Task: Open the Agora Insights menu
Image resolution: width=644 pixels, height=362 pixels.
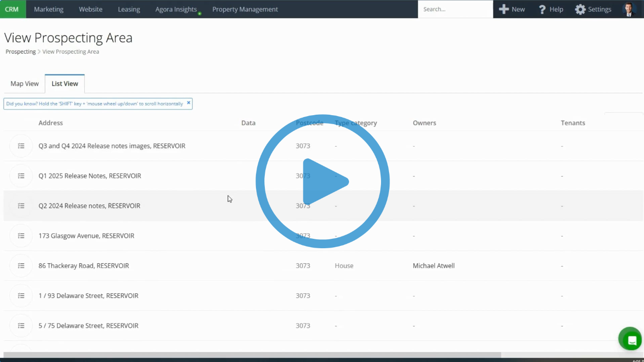Action: click(x=176, y=9)
